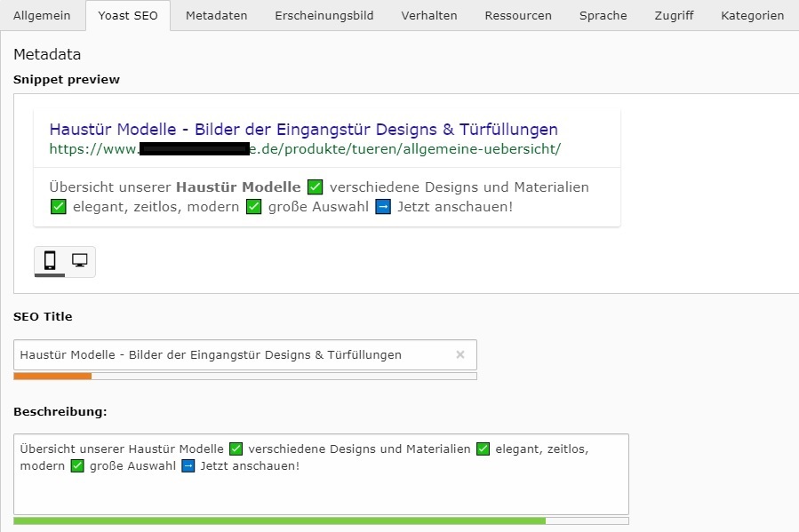Click the blue arrow emoji in snippet preview
This screenshot has width=799, height=532.
pyautogui.click(x=383, y=207)
